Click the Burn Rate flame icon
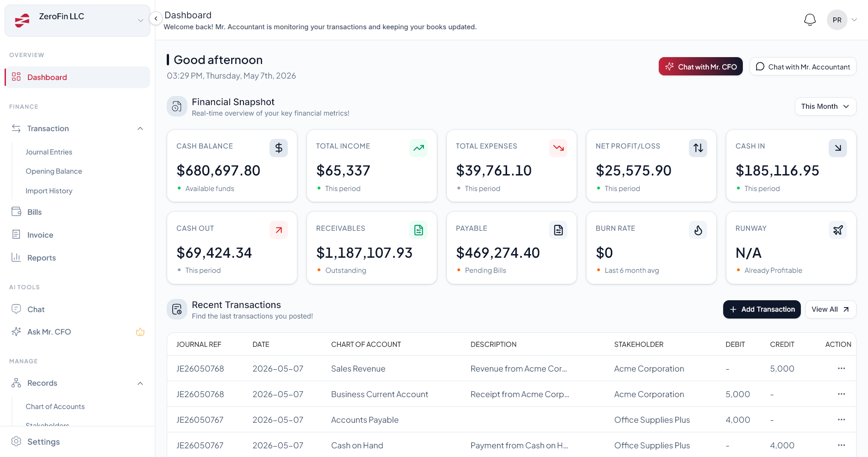Screen dimensions: 868x457 698,230
